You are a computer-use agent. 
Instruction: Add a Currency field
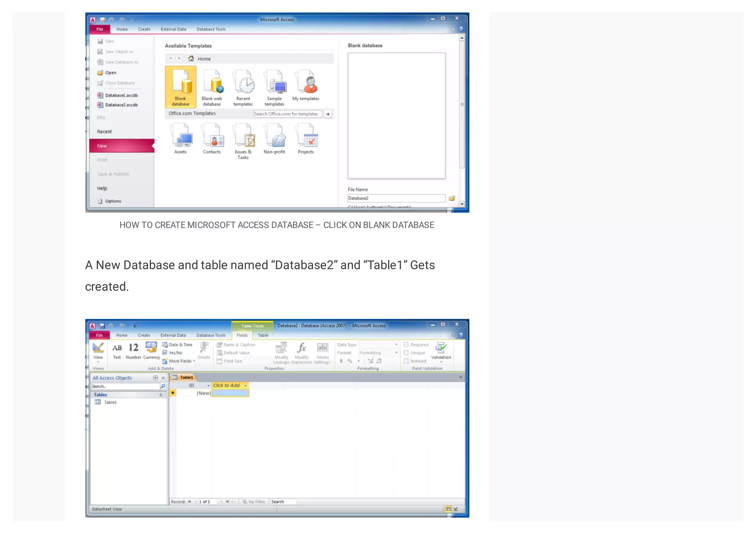pos(151,351)
